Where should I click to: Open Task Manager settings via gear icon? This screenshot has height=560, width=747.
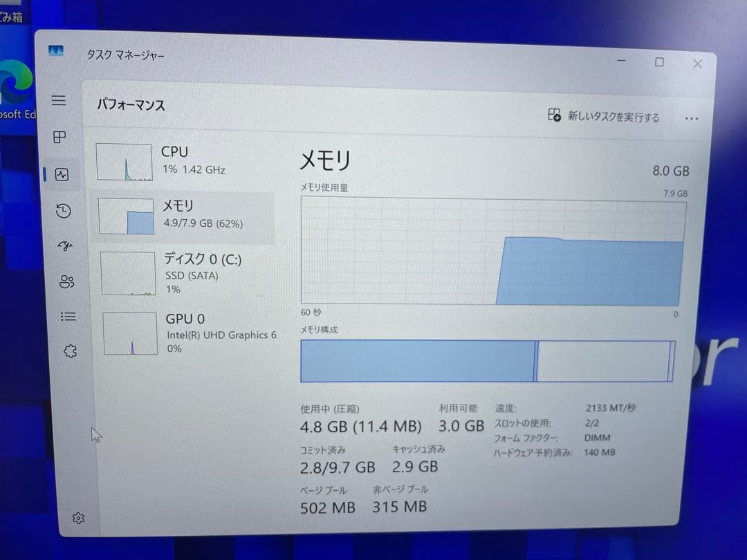(x=78, y=517)
